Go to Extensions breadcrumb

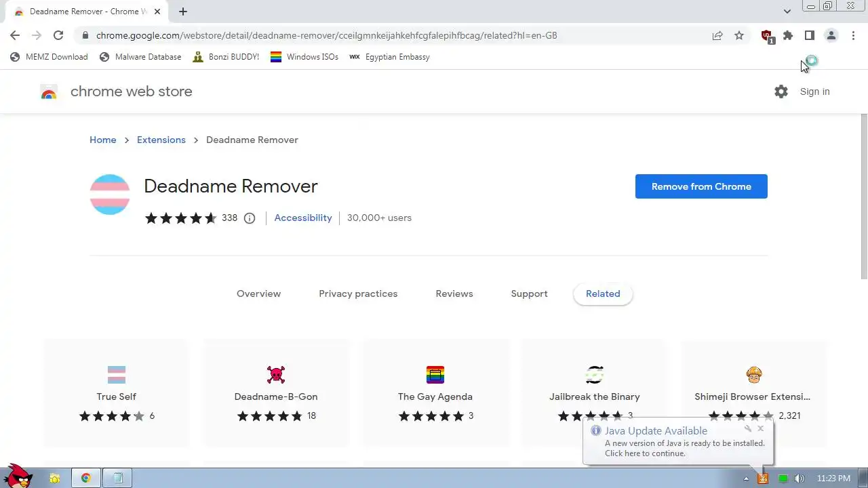pos(161,140)
